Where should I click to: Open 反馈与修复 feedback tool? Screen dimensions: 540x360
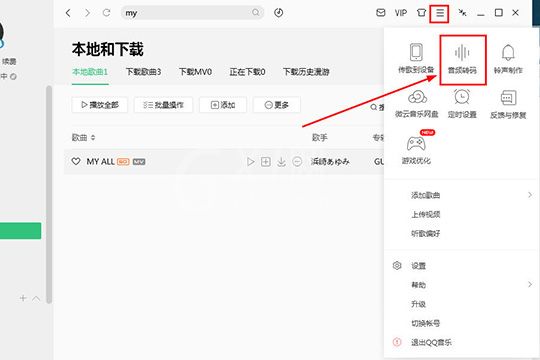(508, 104)
